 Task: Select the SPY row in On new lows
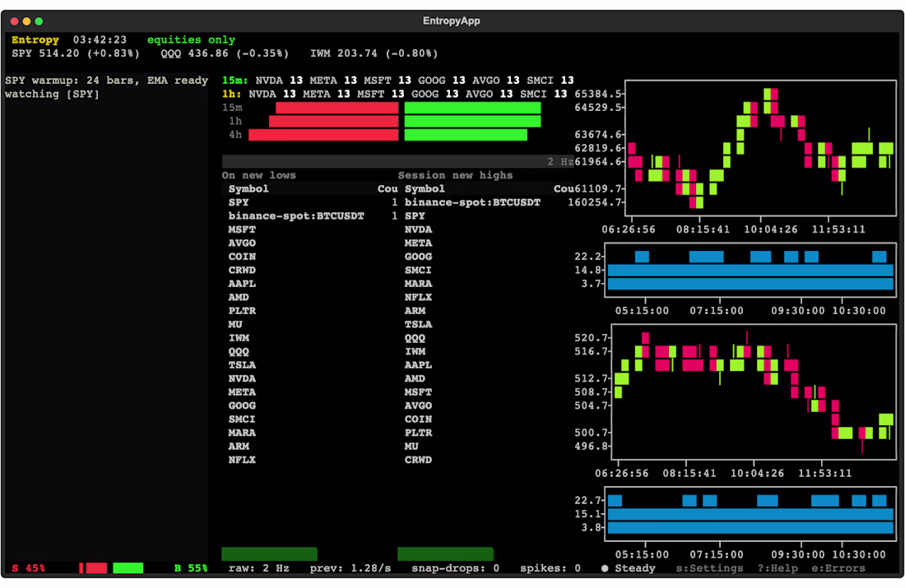[x=310, y=202]
